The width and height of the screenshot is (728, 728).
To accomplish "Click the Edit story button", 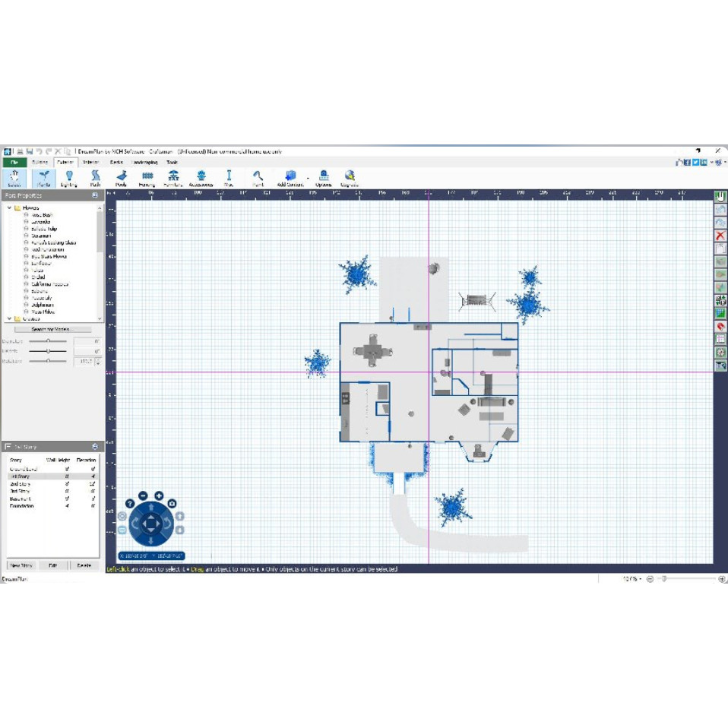I will (53, 565).
